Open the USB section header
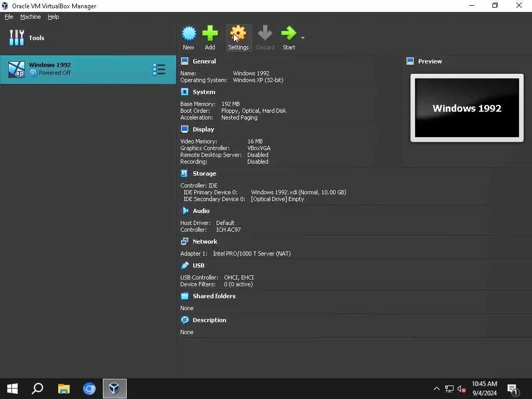The height and width of the screenshot is (399, 532). [x=198, y=265]
